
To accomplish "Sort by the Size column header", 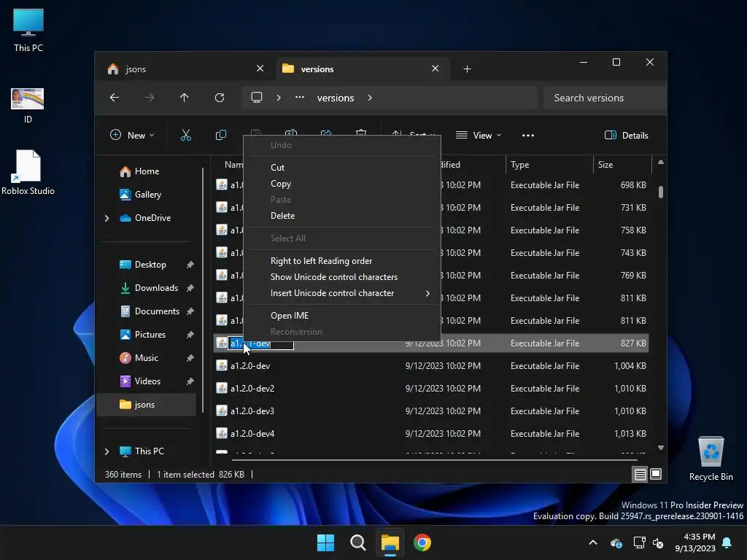I will tap(622, 165).
